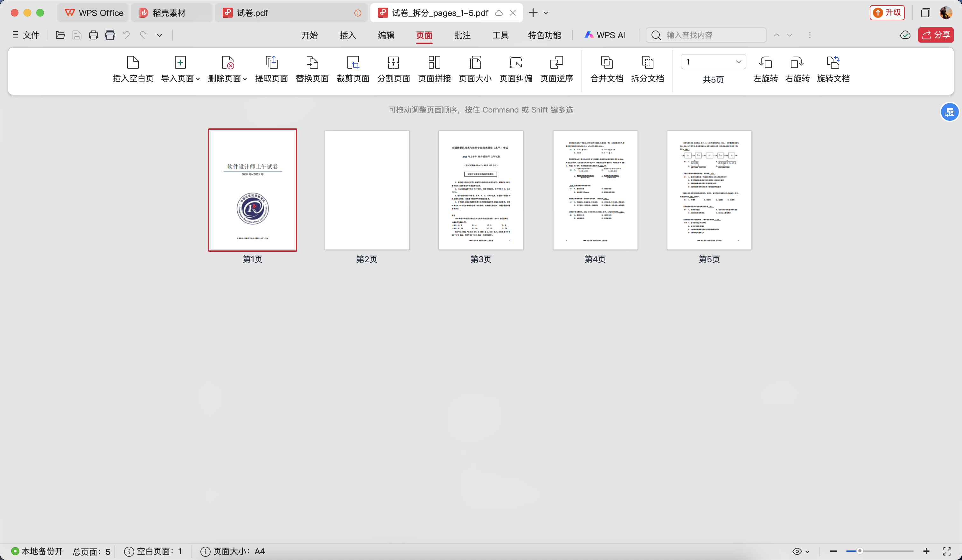Click the red 分享 share button
Image resolution: width=962 pixels, height=560 pixels.
point(935,35)
